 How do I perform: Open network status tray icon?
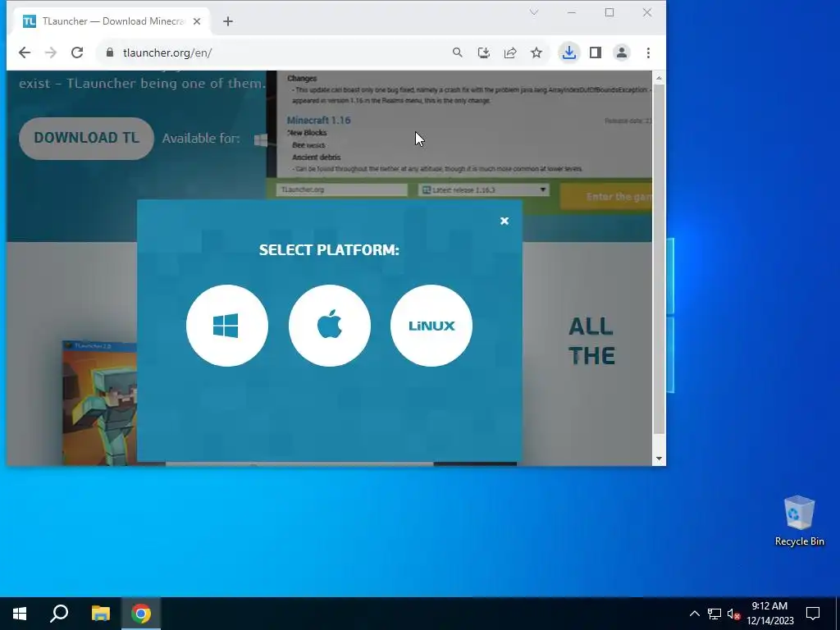point(714,614)
